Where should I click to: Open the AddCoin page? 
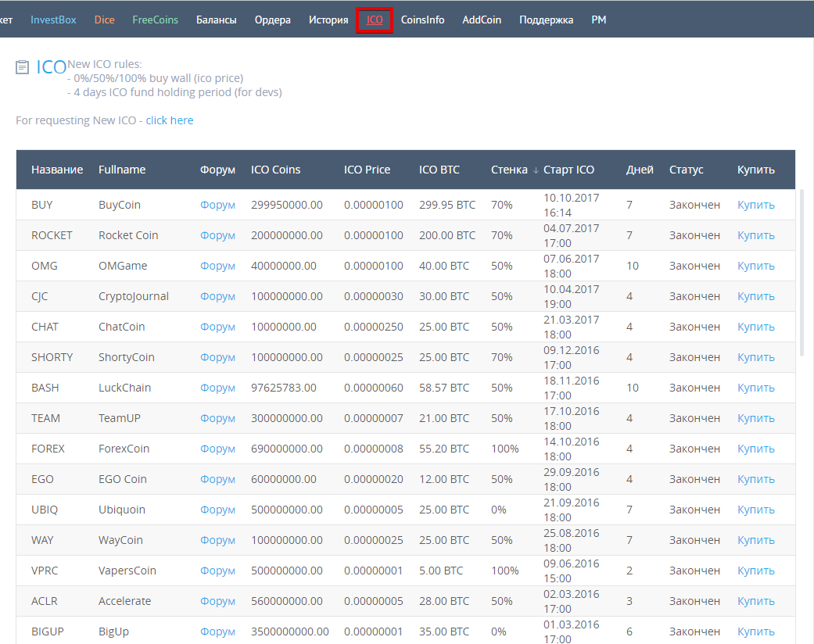482,20
